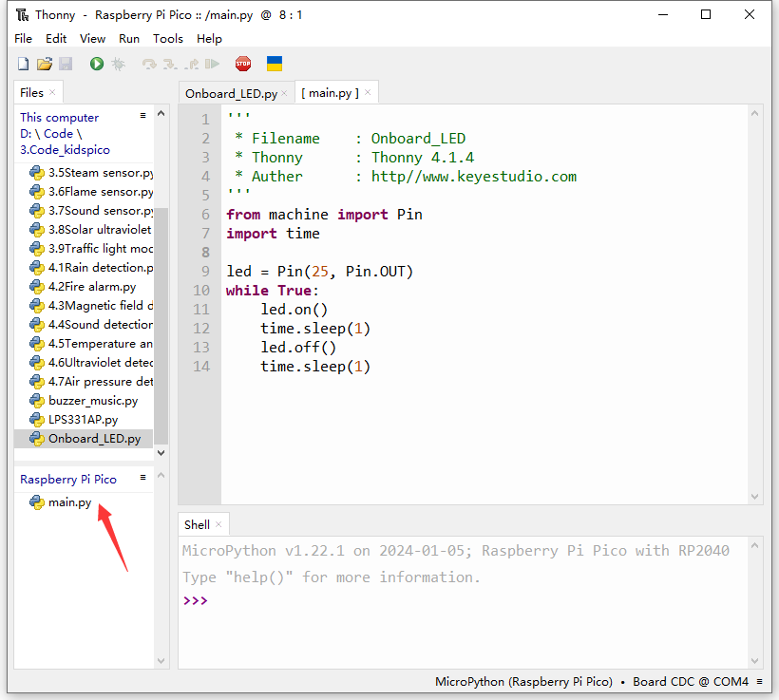The height and width of the screenshot is (700, 779).
Task: Close the main.py editor tab
Action: 368,92
